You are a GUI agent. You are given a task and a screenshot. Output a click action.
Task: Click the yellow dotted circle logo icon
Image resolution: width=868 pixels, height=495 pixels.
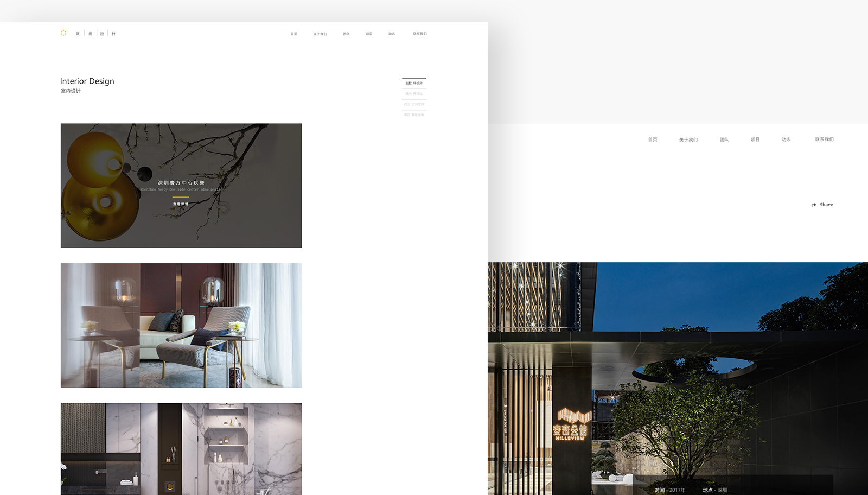coord(63,33)
